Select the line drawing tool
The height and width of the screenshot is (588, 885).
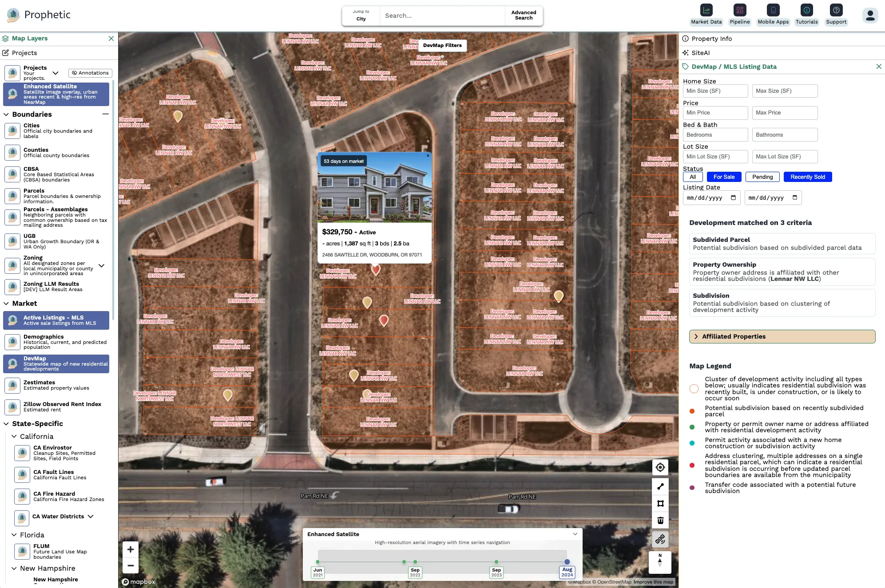pyautogui.click(x=660, y=486)
